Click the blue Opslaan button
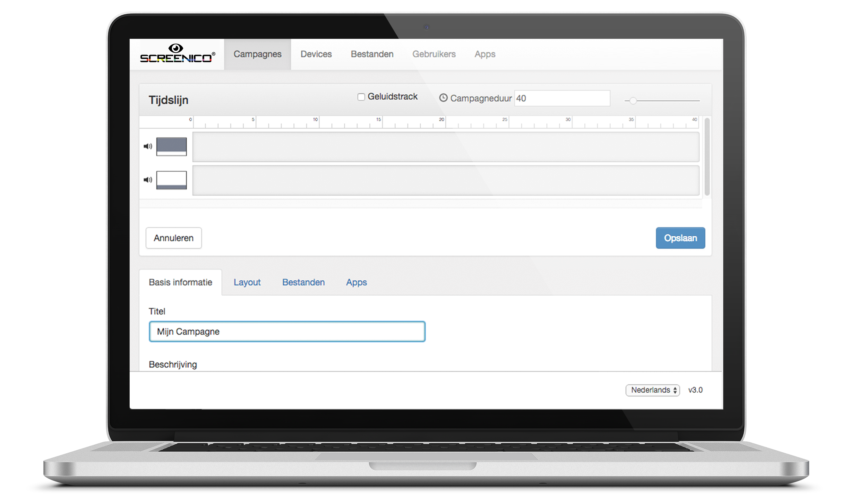Screen dimensions: 849x504 coord(680,238)
